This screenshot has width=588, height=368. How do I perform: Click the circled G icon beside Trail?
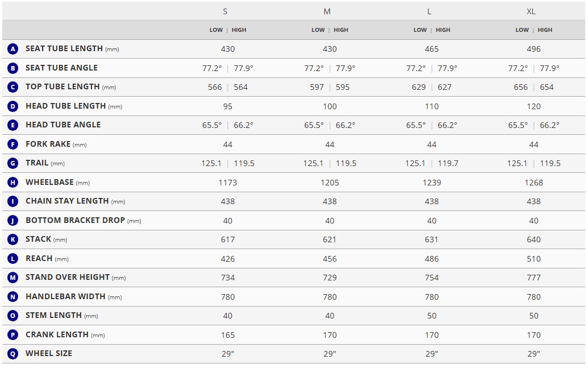click(12, 163)
